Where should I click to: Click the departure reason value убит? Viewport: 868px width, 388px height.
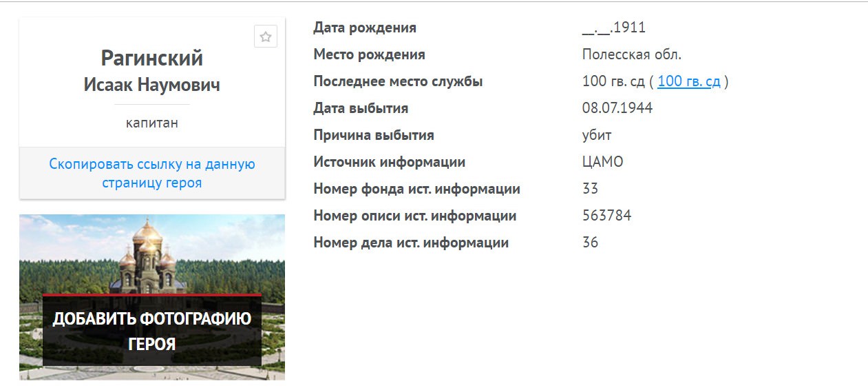tap(596, 135)
